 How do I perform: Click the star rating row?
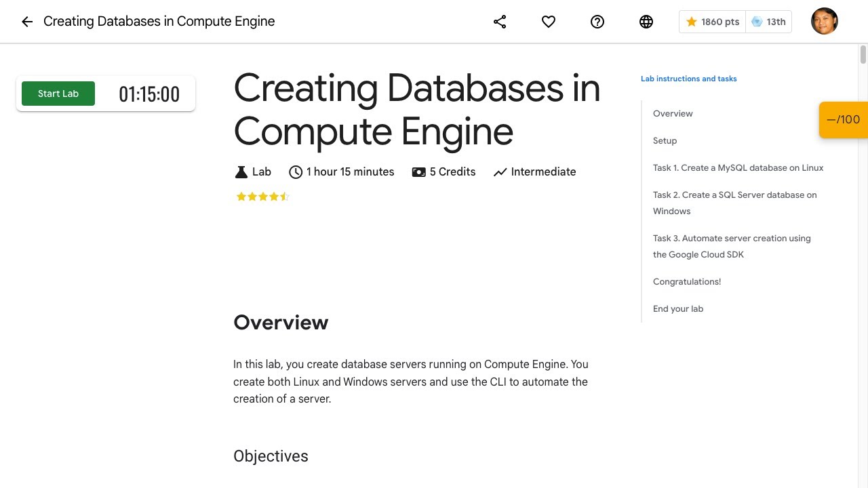pos(262,197)
